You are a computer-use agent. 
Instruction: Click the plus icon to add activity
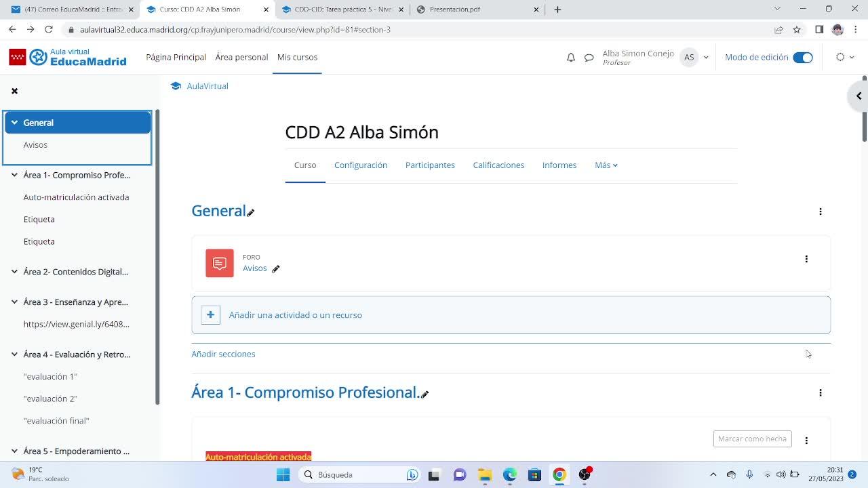click(x=210, y=314)
